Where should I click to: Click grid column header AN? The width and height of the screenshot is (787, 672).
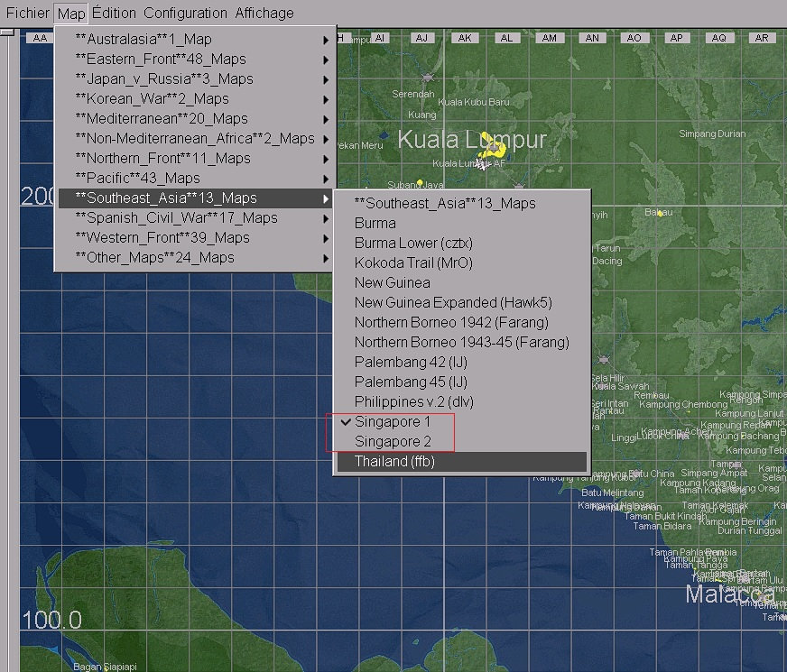pos(592,38)
